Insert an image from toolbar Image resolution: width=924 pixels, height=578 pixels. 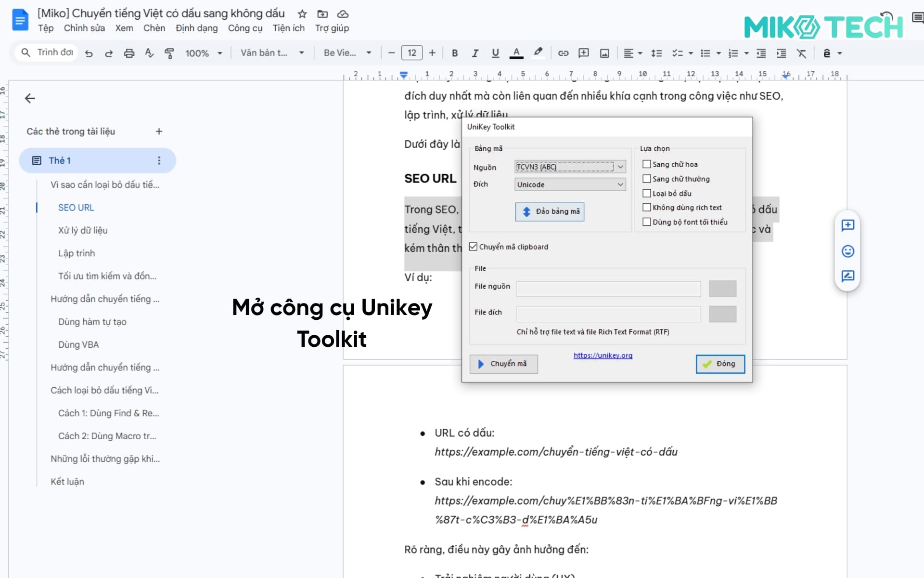pyautogui.click(x=604, y=53)
